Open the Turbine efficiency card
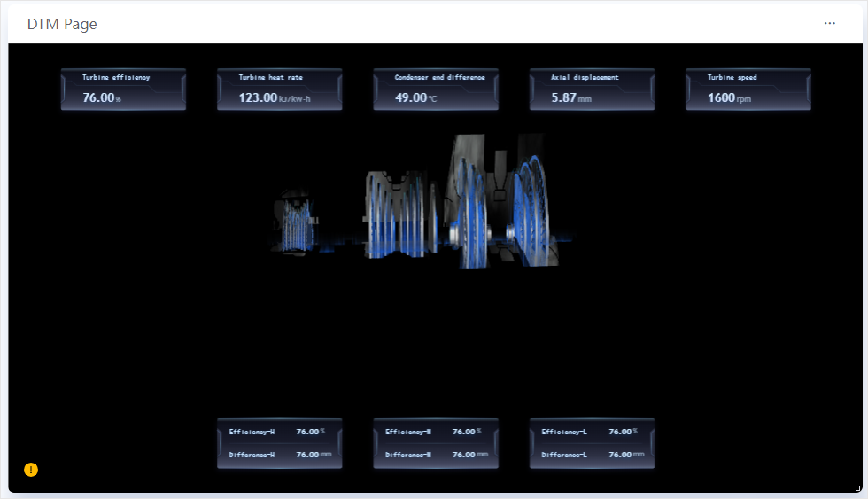This screenshot has height=499, width=868. (x=123, y=90)
